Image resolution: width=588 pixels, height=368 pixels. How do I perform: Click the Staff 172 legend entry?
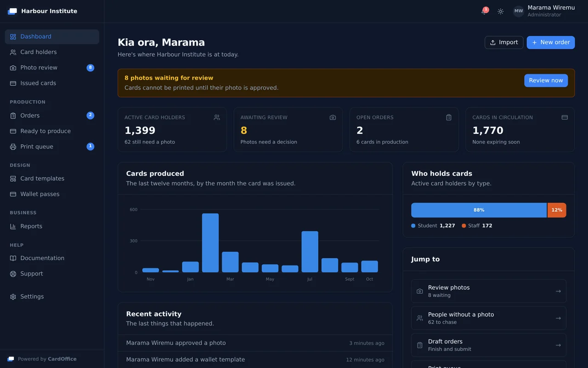pos(477,226)
